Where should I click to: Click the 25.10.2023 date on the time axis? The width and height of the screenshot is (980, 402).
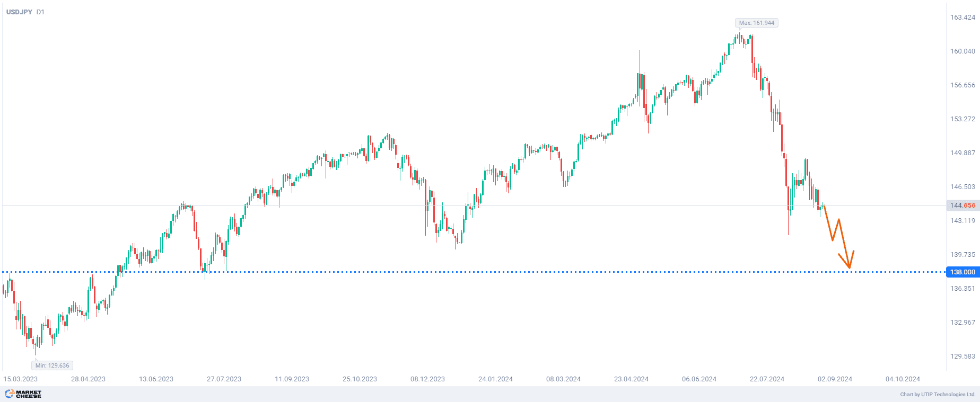point(360,379)
